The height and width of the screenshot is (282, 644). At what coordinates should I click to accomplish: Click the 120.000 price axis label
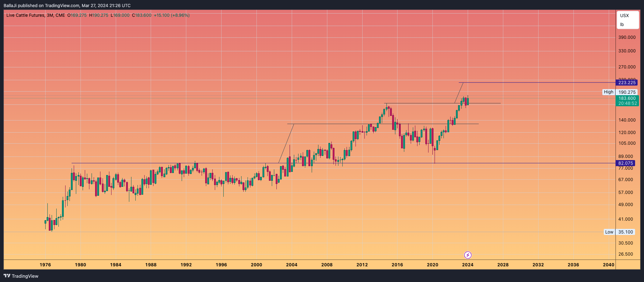(x=627, y=133)
